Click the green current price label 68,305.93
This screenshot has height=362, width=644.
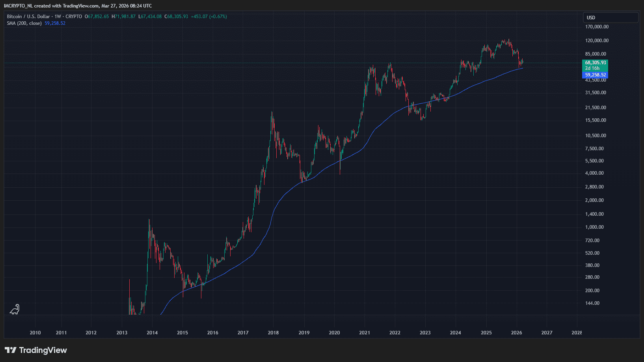click(x=595, y=63)
